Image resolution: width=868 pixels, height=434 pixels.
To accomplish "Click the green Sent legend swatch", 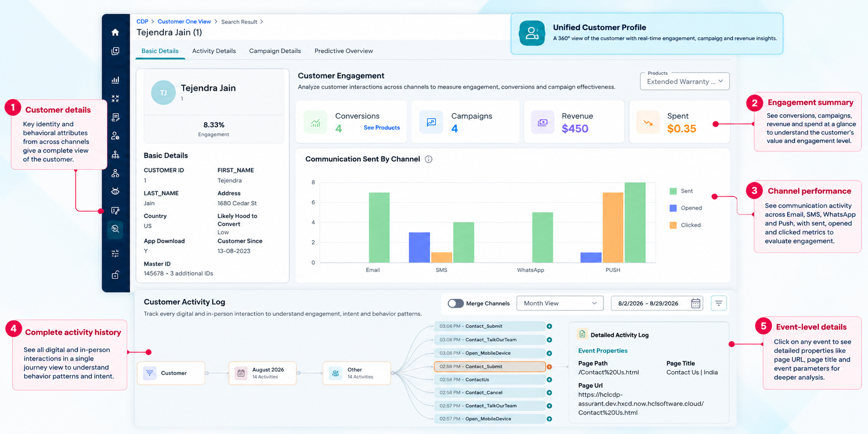I will (x=673, y=191).
